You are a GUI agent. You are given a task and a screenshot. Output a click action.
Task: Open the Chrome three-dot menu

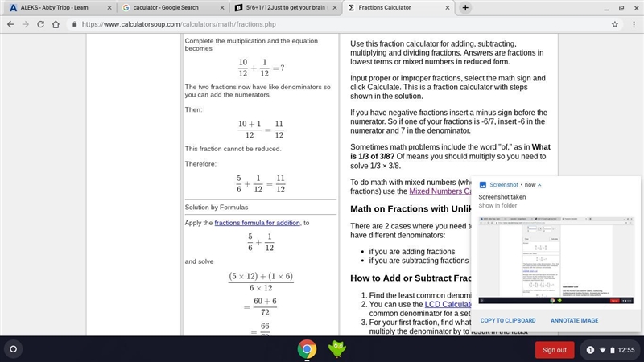tap(634, 24)
